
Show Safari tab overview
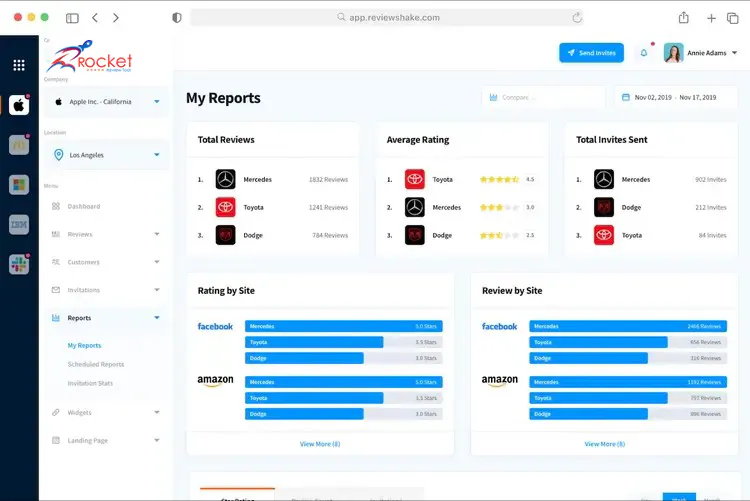[732, 18]
